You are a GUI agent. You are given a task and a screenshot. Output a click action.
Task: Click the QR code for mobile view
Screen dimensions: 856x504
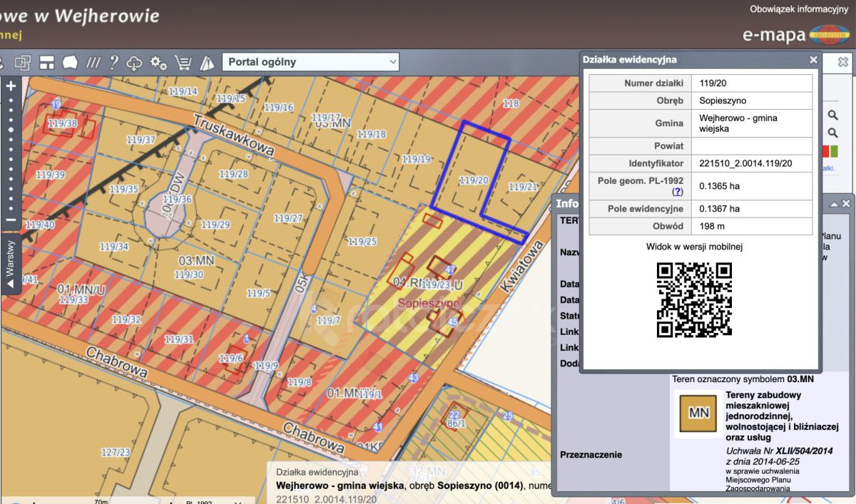tap(694, 300)
